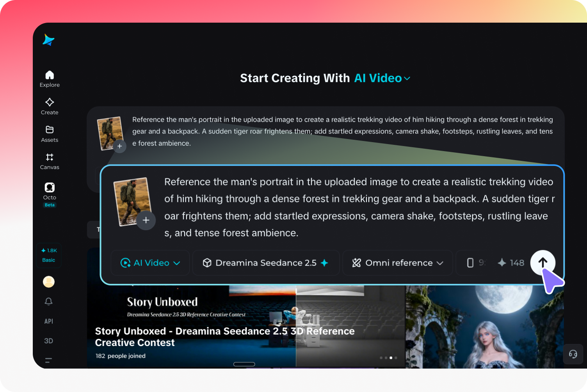Open the aspect ratio phone icon selector

click(x=470, y=263)
